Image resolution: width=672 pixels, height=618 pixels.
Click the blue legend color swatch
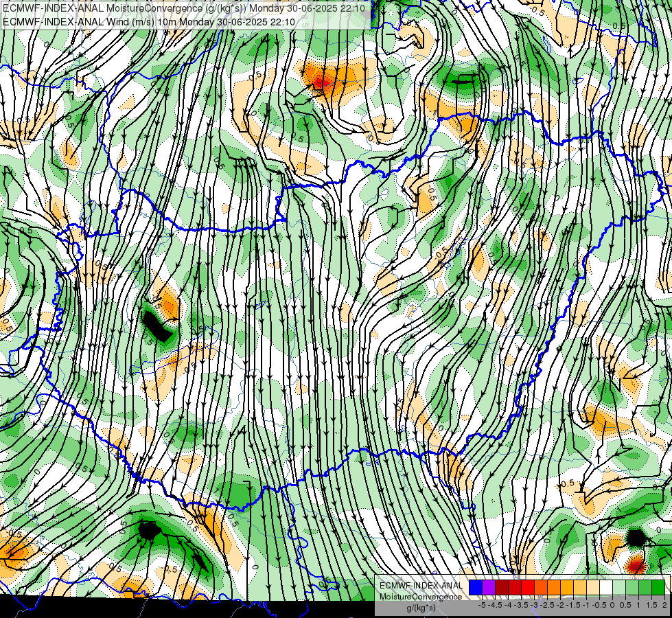(x=476, y=587)
